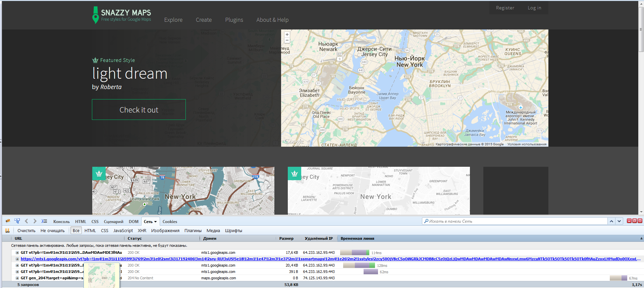Click the Google logo on the featured map
Image resolution: width=644 pixels, height=288 pixels.
point(294,141)
